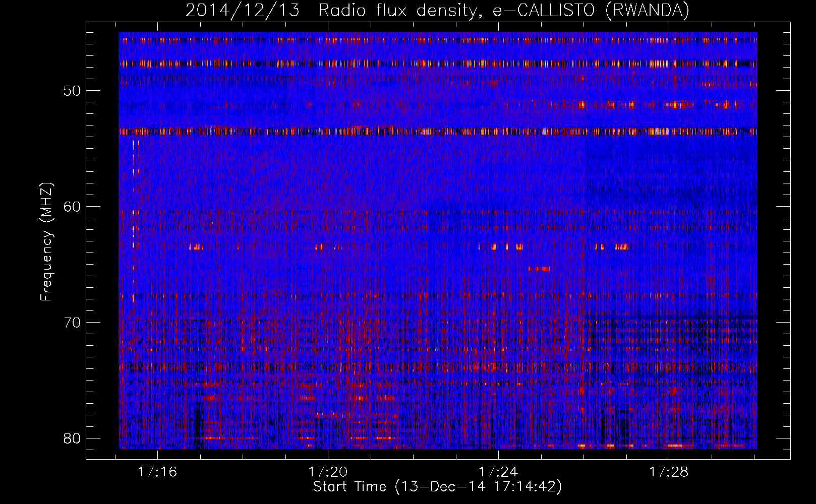Click the 17:20 time tick label
The height and width of the screenshot is (504, 816).
328,472
